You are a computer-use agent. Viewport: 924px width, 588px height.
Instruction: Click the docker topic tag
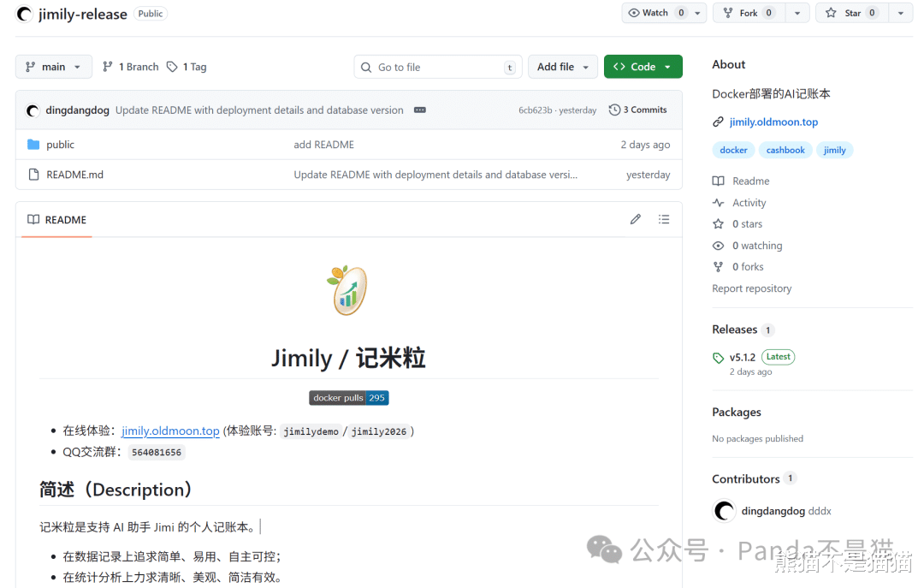click(733, 151)
